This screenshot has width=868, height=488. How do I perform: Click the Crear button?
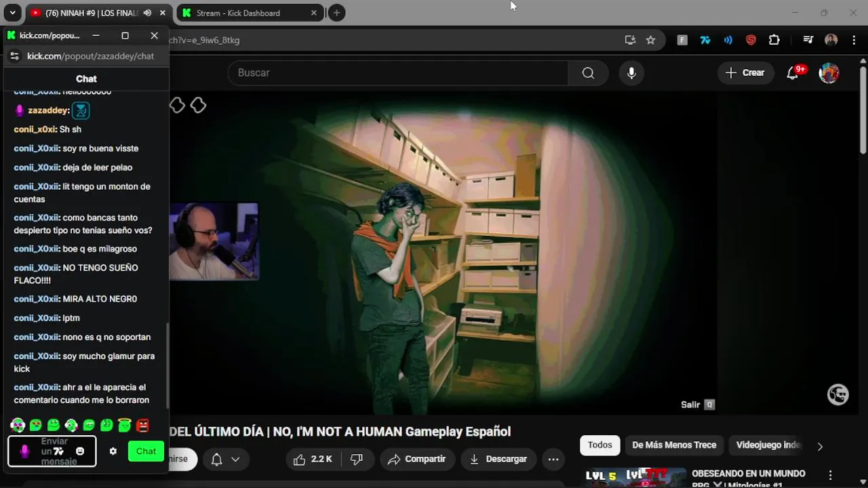click(745, 73)
